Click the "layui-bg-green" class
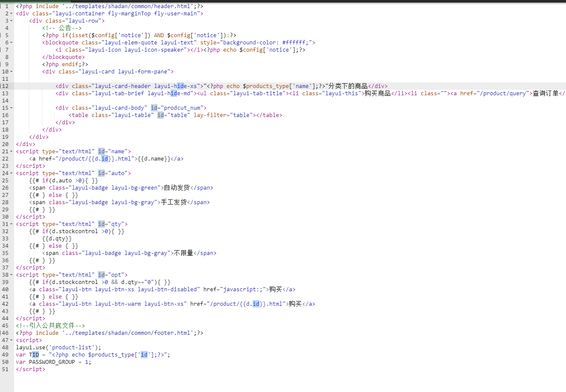This screenshot has width=566, height=392. pyautogui.click(x=134, y=188)
